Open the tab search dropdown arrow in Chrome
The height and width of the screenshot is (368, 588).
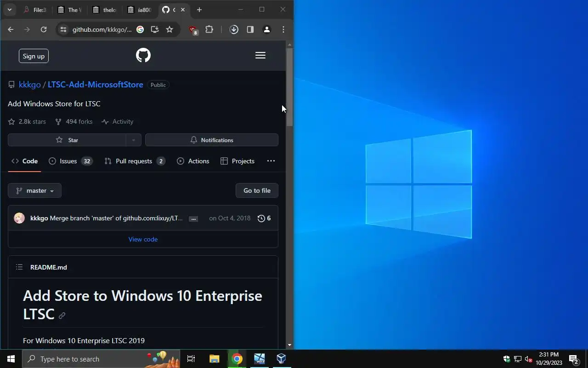9,10
